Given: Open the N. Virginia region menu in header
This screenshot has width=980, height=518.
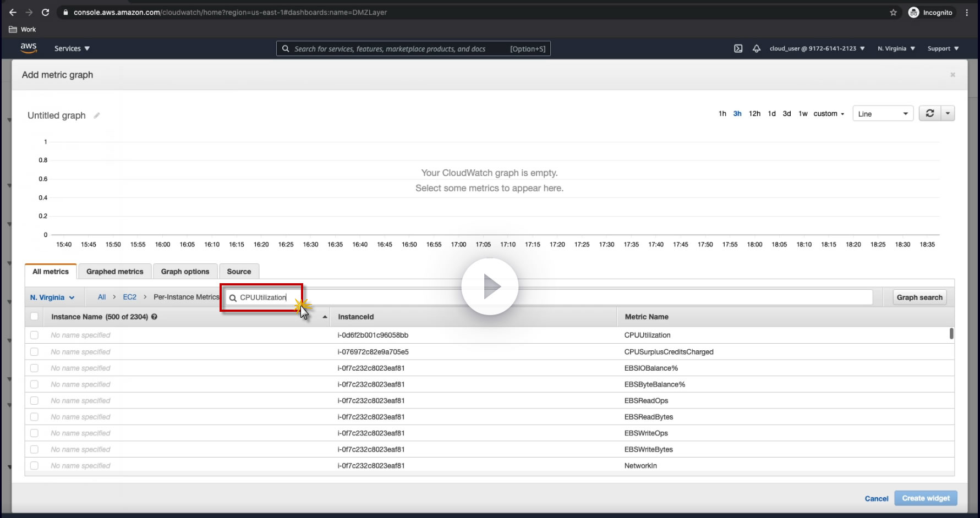Looking at the screenshot, I should [896, 48].
